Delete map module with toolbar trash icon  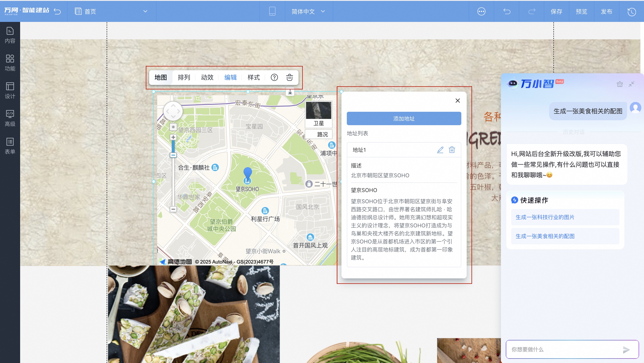point(290,77)
